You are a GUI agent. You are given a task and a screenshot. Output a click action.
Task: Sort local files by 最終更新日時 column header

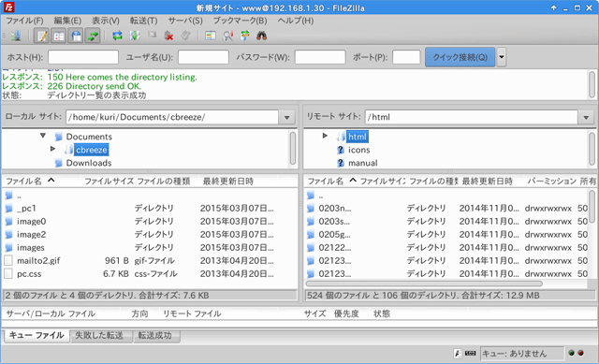[x=228, y=181]
